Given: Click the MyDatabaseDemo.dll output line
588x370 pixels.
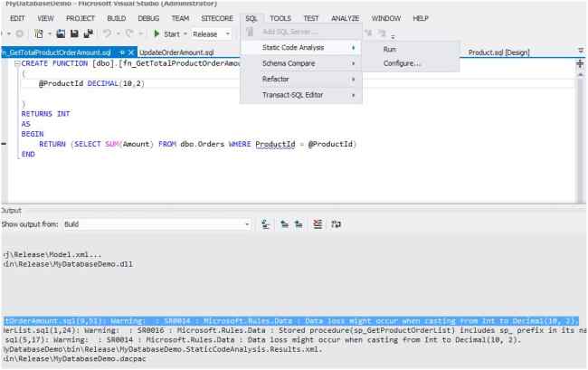Looking at the screenshot, I should (x=68, y=264).
